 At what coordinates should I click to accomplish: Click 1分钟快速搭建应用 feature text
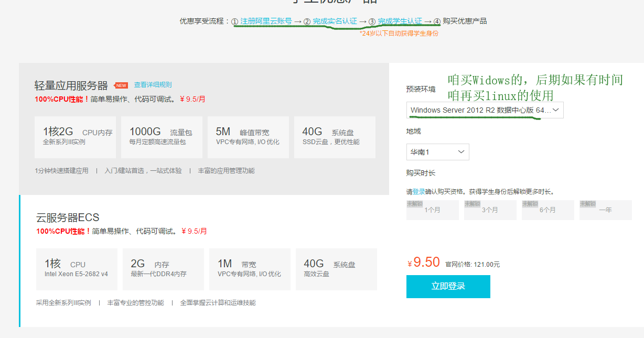61,171
